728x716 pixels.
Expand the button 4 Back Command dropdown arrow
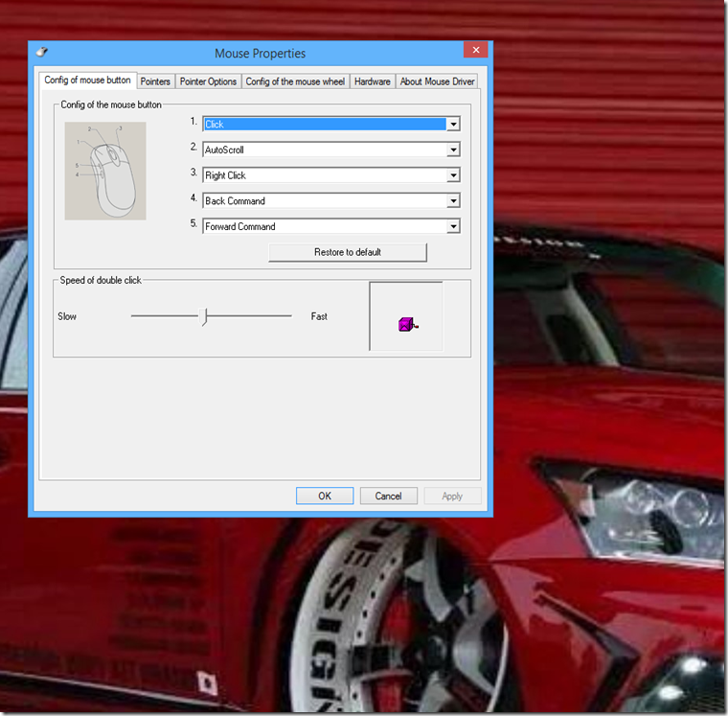[x=453, y=200]
